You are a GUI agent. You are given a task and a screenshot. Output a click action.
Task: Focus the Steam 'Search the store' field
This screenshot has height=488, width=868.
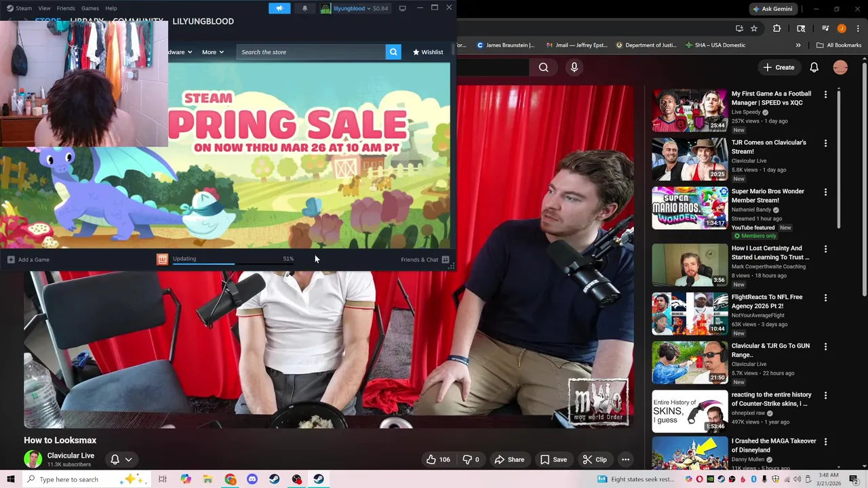pos(311,52)
